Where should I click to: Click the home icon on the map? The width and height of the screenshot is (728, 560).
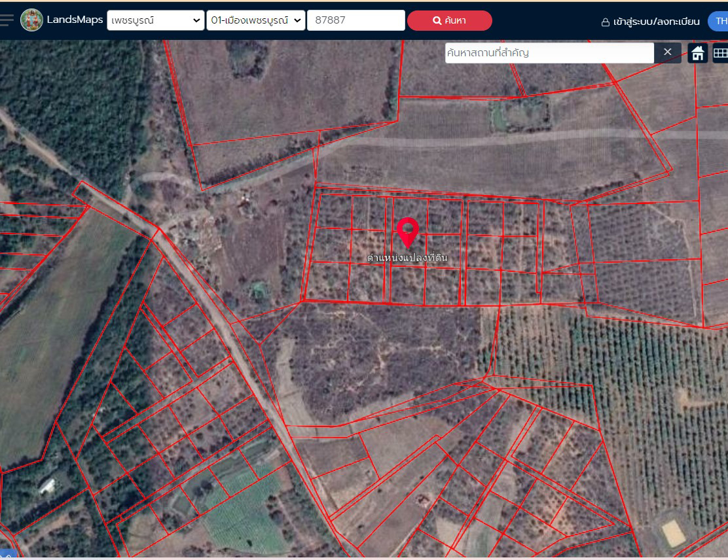tap(698, 53)
